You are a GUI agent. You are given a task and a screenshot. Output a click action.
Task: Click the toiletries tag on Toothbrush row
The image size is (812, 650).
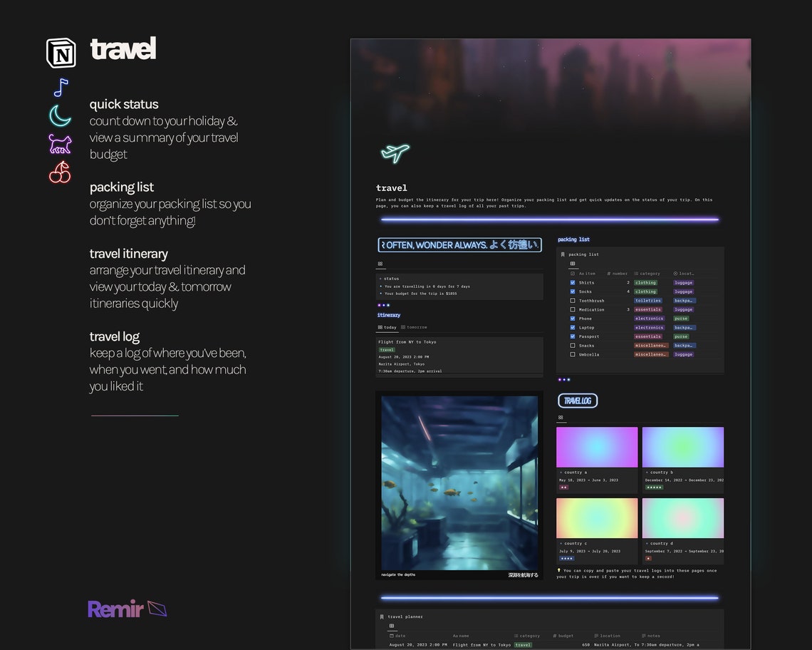(648, 301)
